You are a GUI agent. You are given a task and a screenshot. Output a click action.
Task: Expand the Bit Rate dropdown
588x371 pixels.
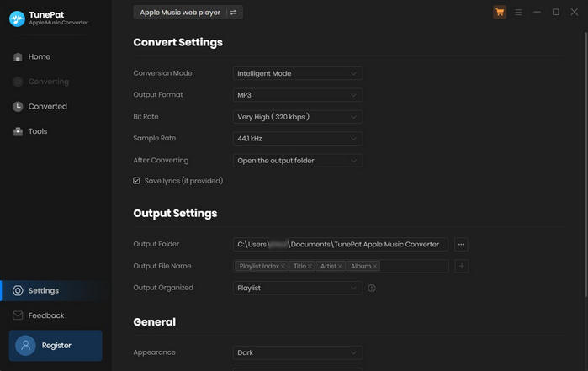298,117
